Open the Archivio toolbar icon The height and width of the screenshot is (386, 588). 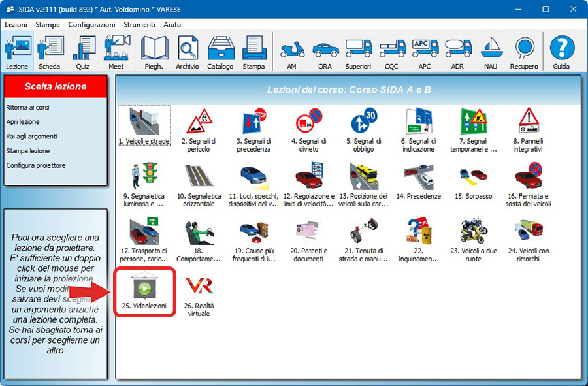pos(187,53)
